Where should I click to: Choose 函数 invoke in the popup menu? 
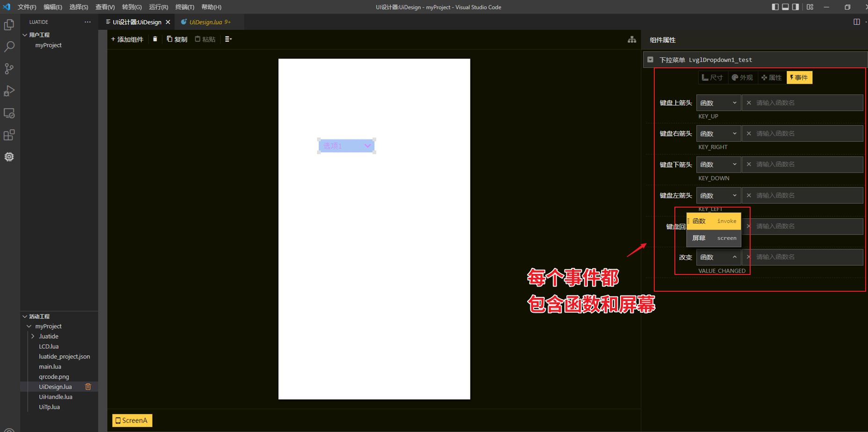click(x=713, y=221)
